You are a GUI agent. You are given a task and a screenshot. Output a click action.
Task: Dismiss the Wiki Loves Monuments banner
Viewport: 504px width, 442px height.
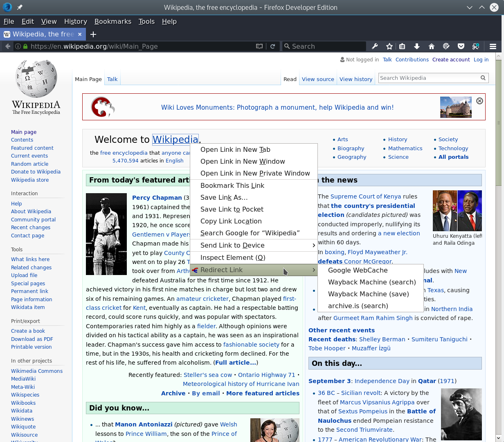pyautogui.click(x=480, y=101)
